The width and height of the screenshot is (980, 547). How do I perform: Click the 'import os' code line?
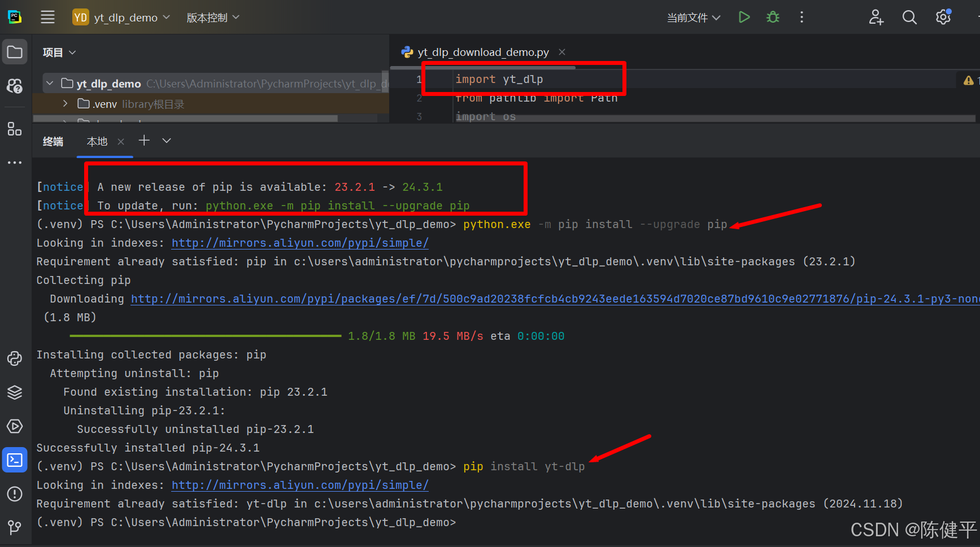pyautogui.click(x=486, y=116)
